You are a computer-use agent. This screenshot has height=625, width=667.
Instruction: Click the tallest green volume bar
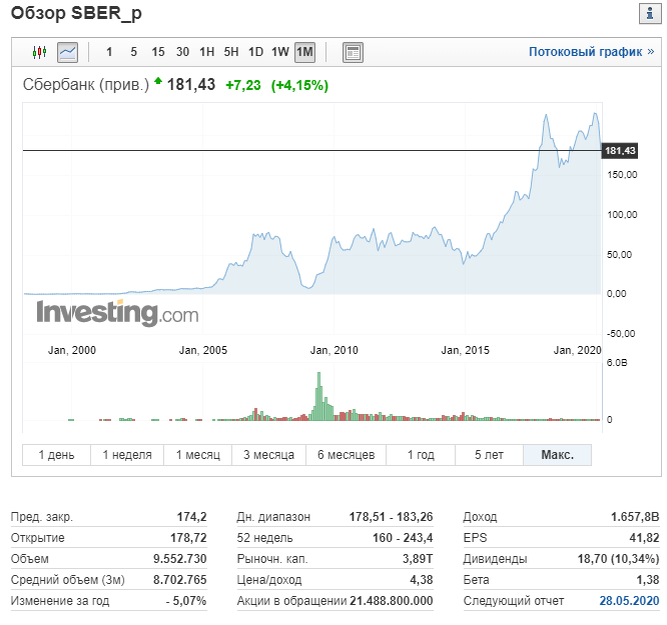click(319, 396)
